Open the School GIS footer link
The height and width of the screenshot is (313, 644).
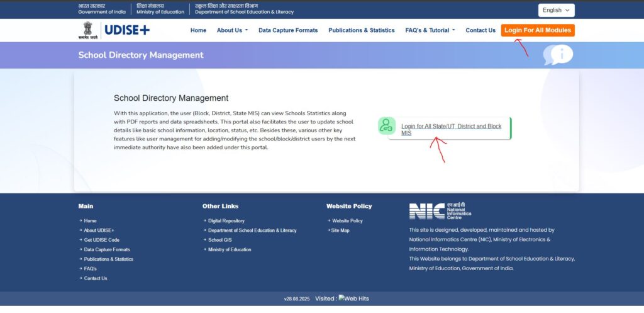pos(219,240)
